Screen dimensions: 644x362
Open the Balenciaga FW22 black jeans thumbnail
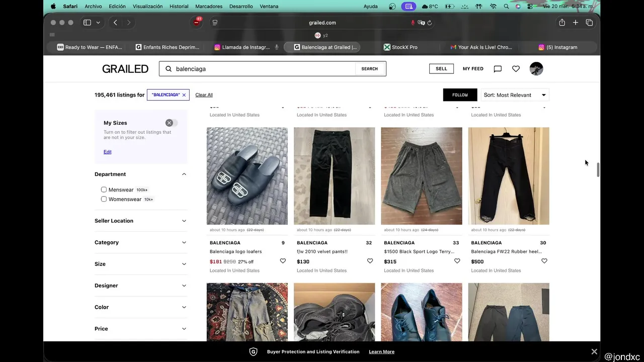(509, 176)
